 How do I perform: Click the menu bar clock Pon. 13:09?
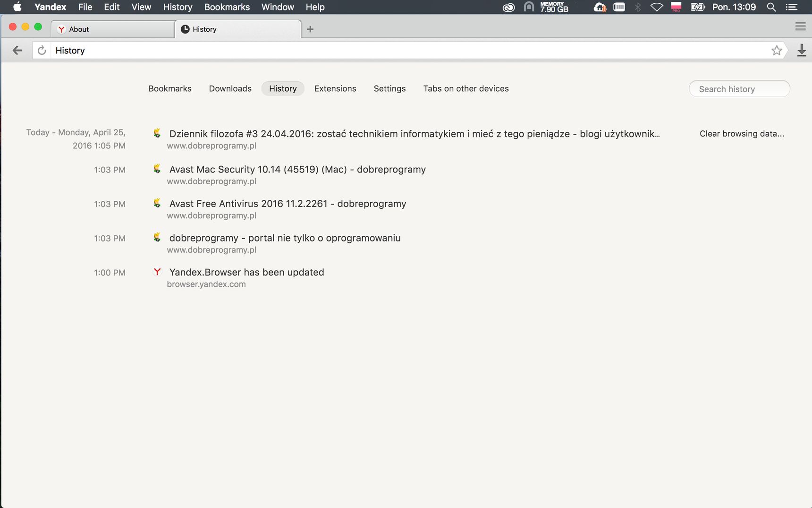click(734, 7)
